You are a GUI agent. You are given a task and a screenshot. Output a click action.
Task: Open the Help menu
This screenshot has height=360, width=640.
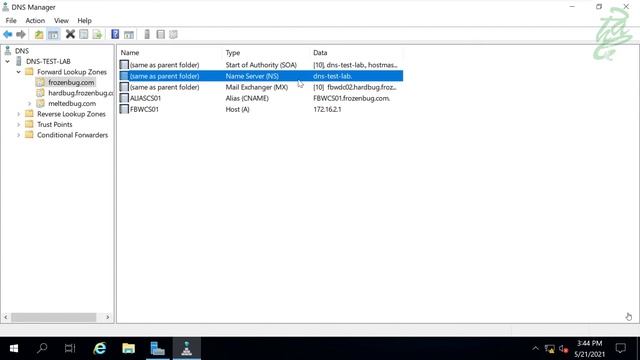(x=84, y=20)
